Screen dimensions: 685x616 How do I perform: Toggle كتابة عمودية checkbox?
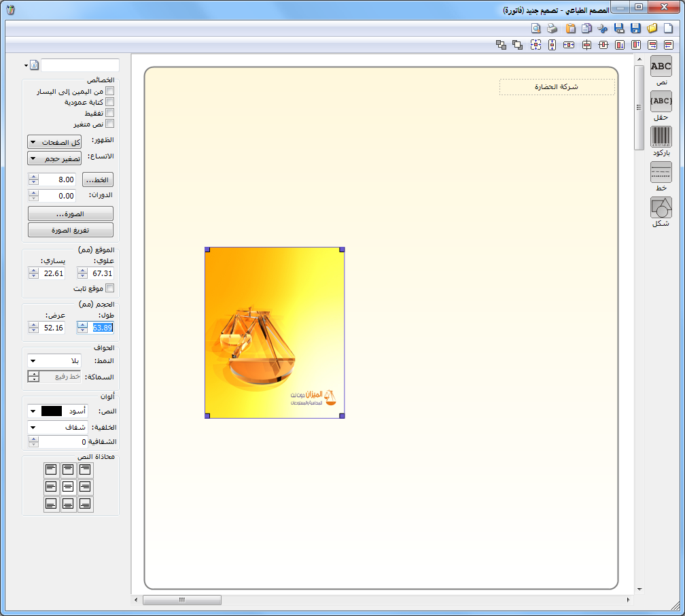(x=110, y=102)
